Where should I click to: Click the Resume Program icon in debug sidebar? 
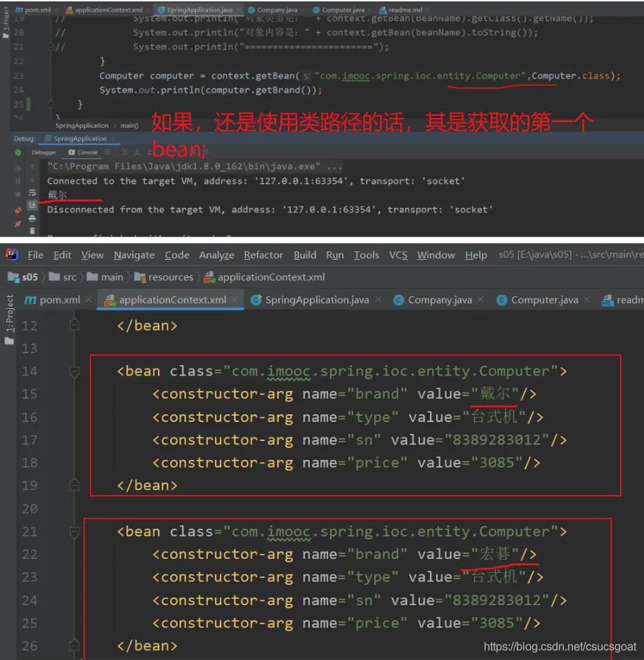click(x=18, y=167)
